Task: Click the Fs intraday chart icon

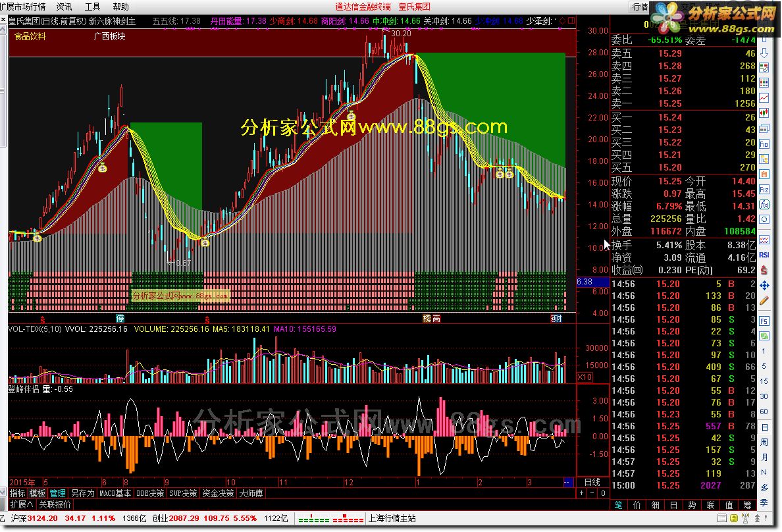Action: [764, 321]
